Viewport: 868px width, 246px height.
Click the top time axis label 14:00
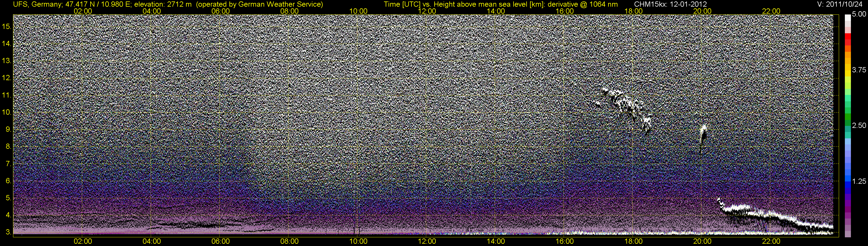[x=496, y=11]
